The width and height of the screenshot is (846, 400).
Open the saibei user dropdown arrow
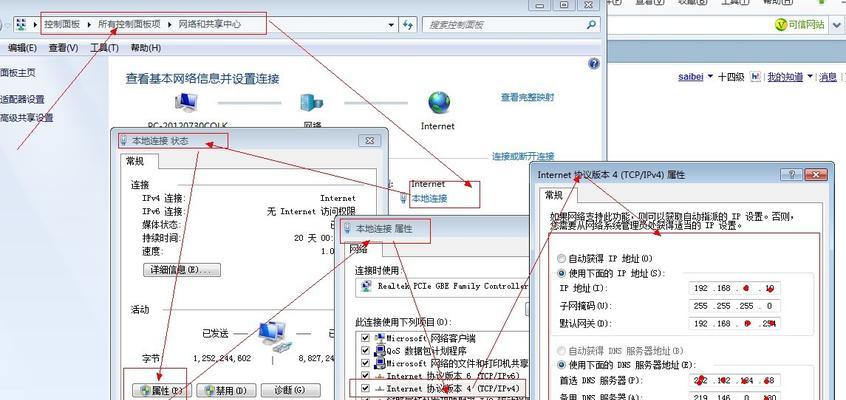tap(710, 77)
